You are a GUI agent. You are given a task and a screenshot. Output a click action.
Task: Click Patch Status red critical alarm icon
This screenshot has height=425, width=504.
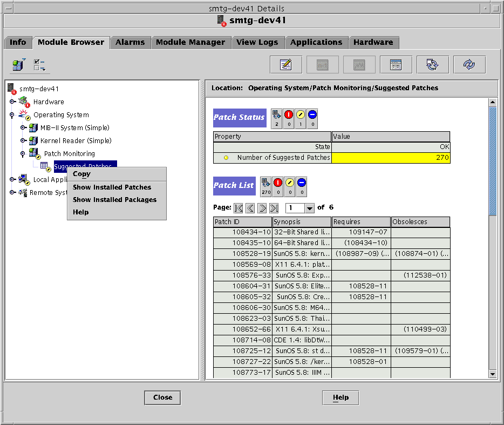[289, 118]
